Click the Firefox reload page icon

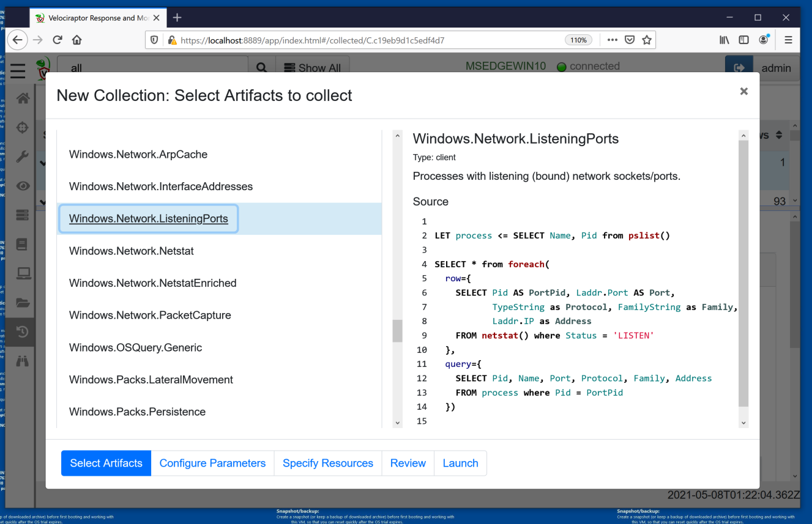coord(58,40)
